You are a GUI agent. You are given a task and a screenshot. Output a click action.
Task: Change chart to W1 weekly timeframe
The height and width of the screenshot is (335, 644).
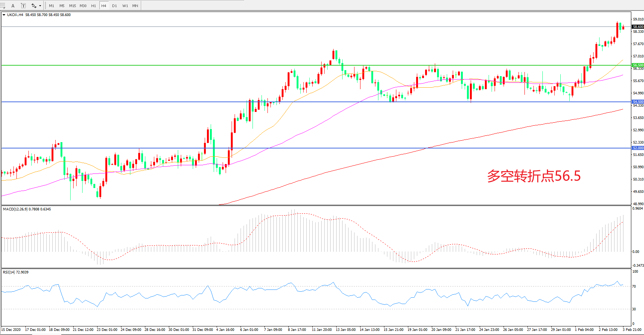[125, 6]
